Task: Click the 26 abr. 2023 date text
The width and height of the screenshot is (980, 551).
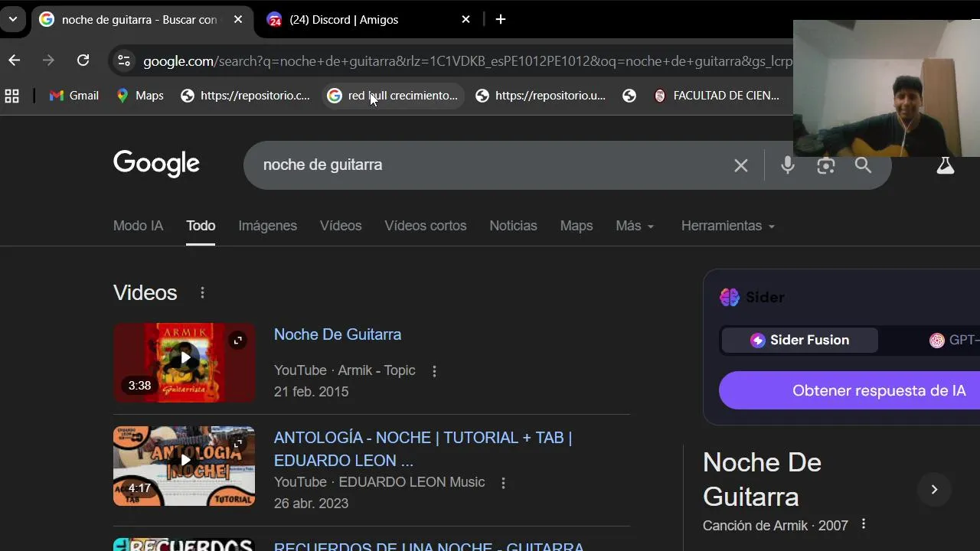Action: click(311, 504)
